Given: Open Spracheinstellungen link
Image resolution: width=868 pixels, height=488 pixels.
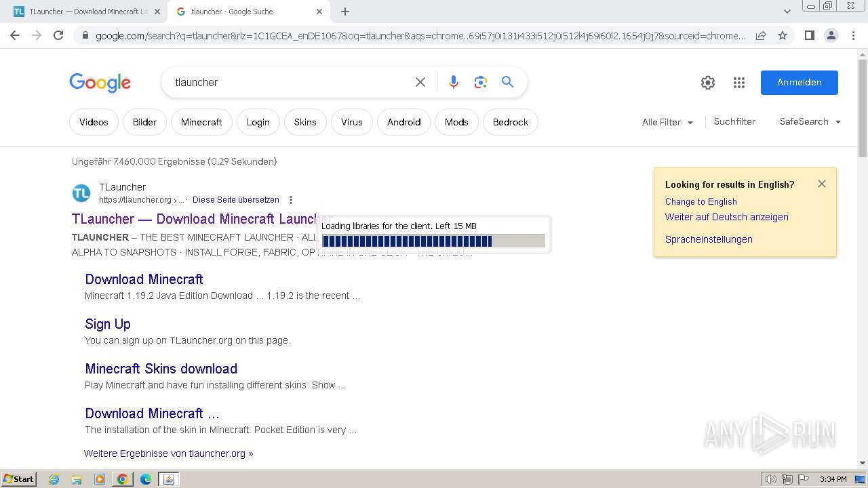Looking at the screenshot, I should pos(709,239).
